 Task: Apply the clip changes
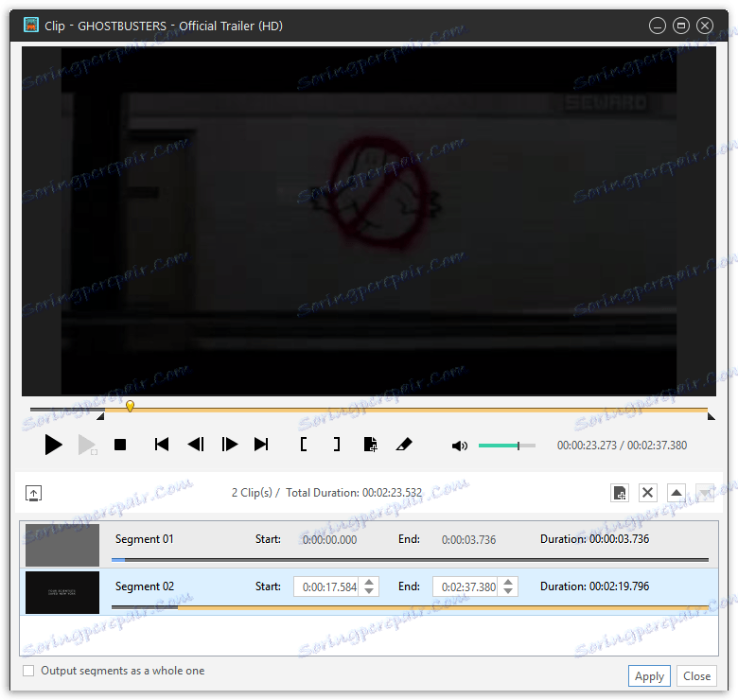pos(649,676)
